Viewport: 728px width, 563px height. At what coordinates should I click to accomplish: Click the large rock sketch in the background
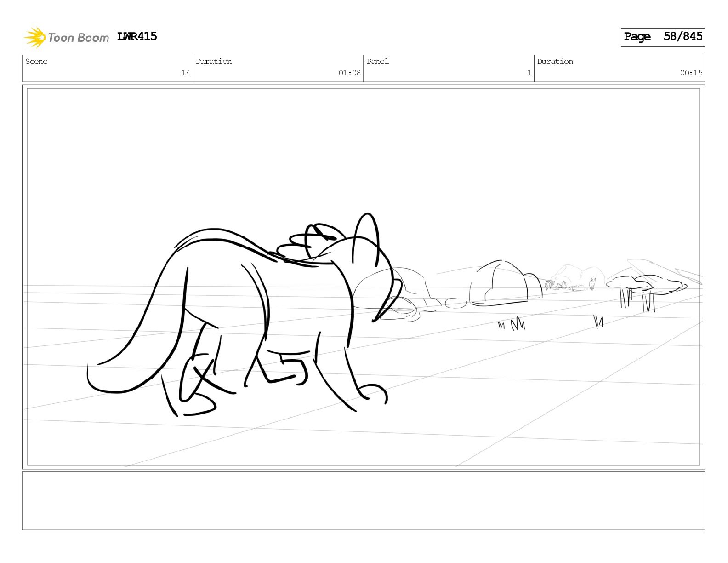[506, 283]
